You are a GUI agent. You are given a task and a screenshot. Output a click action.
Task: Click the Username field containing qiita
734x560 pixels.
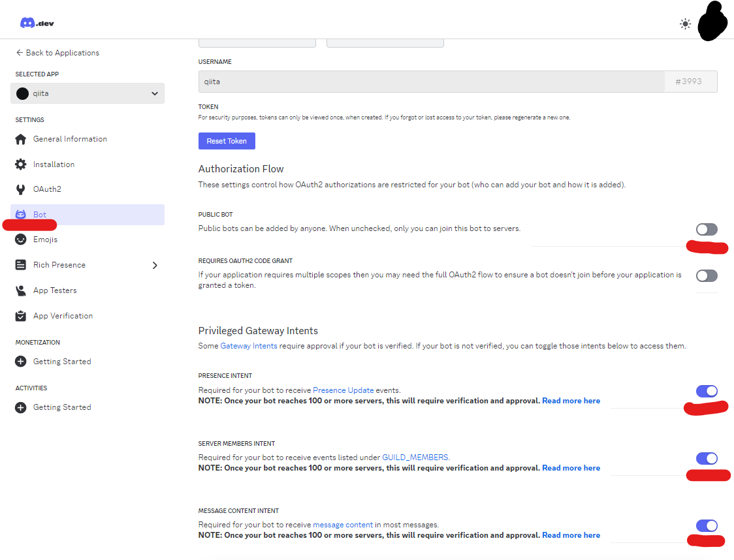pos(431,82)
